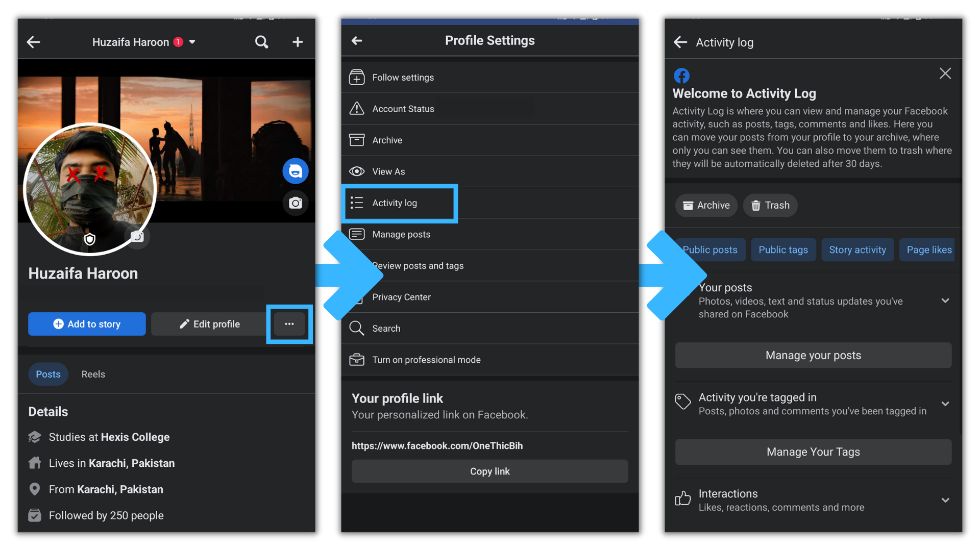
Task: Go back from Profile Settings with arrow
Action: coord(357,40)
